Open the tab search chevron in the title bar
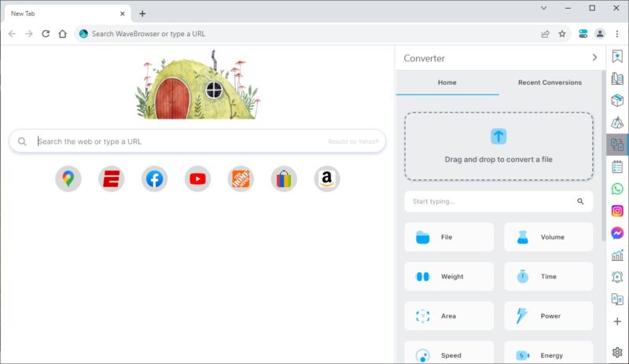Screen dimensions: 629x364 (543, 8)
